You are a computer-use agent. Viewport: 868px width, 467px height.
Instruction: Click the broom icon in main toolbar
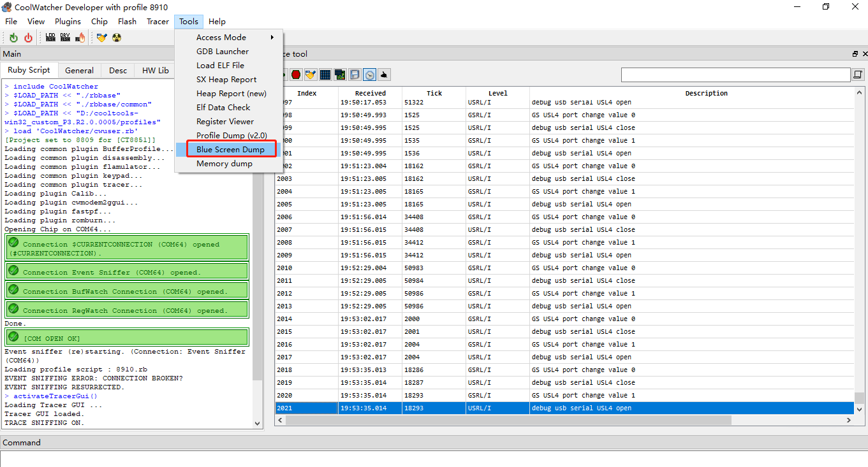(x=101, y=38)
